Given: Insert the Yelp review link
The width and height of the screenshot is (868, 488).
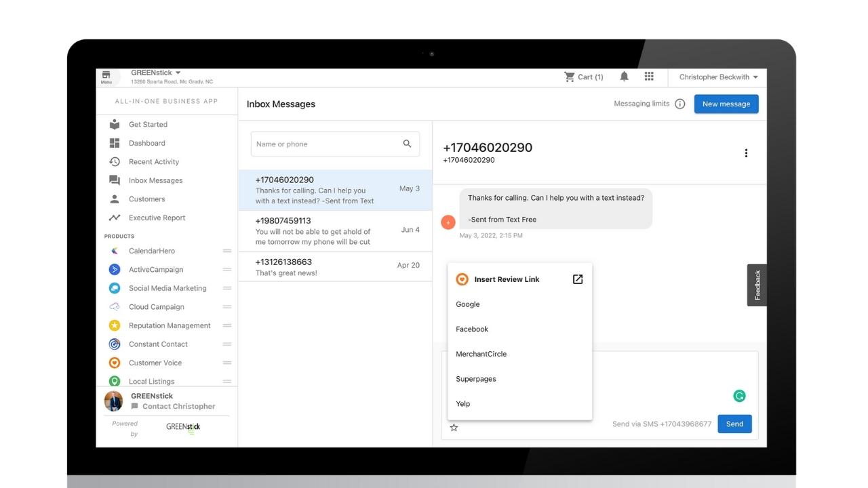Looking at the screenshot, I should click(x=462, y=403).
